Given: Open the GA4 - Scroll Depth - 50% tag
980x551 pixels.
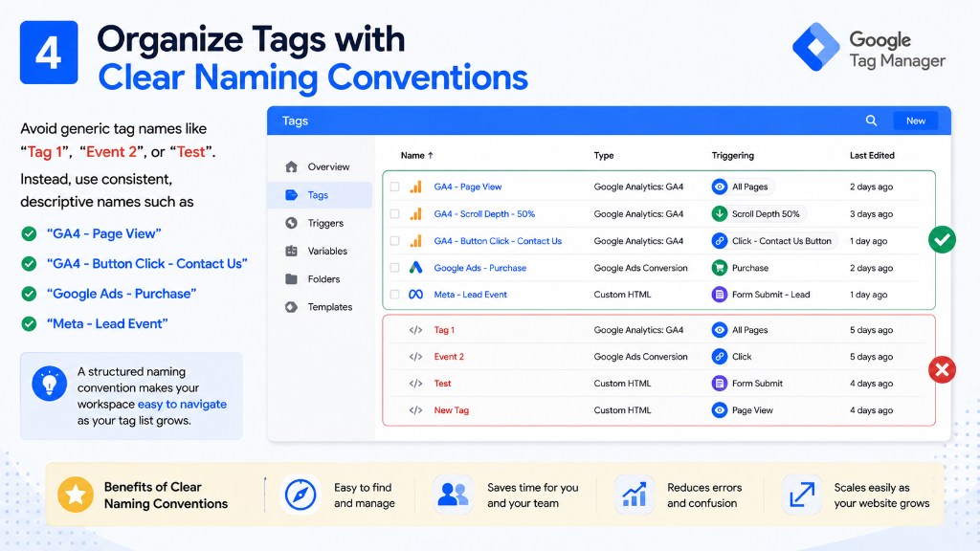Looking at the screenshot, I should [x=484, y=213].
